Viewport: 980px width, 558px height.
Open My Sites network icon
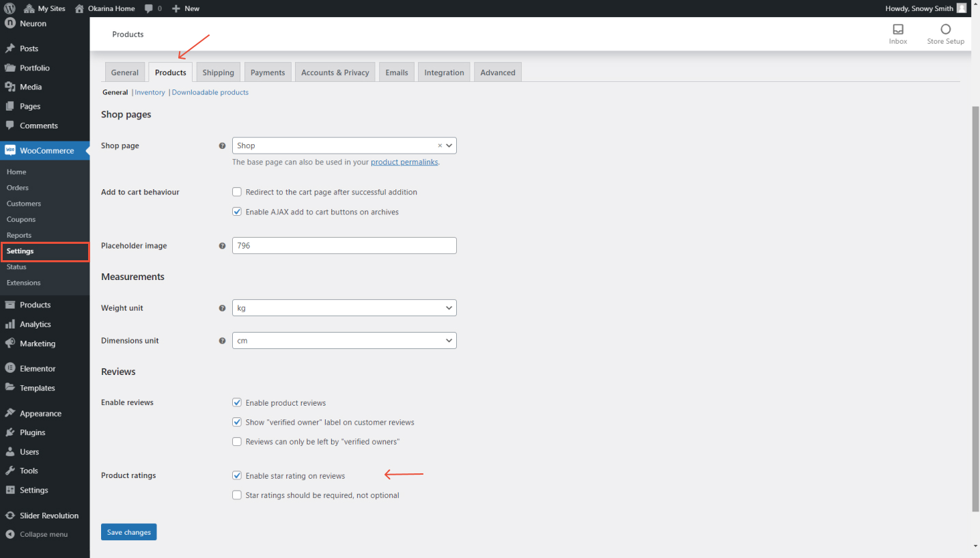pyautogui.click(x=29, y=8)
